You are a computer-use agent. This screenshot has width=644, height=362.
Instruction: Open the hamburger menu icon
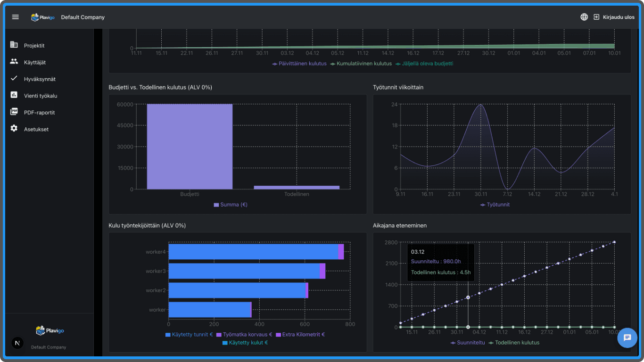tap(16, 17)
